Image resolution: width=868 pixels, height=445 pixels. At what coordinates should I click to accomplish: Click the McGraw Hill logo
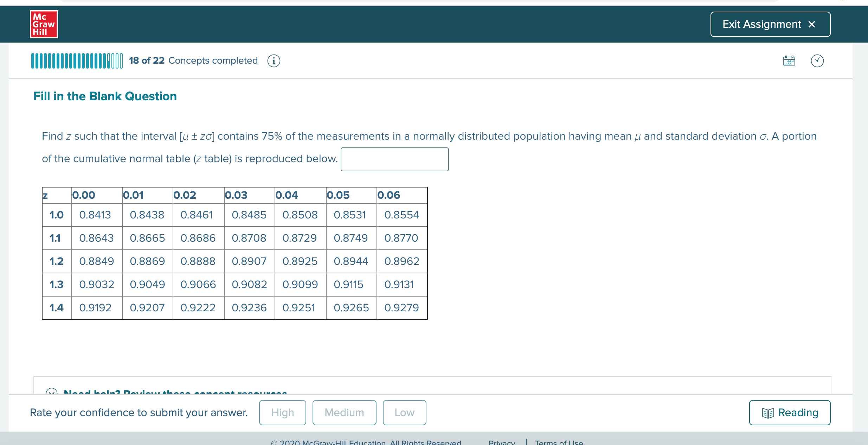coord(44,24)
